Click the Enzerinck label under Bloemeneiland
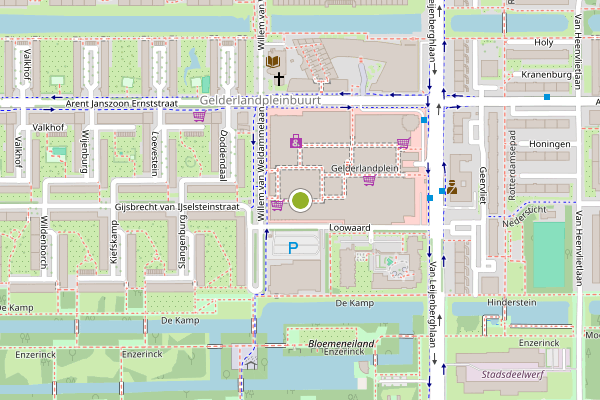 (344, 351)
